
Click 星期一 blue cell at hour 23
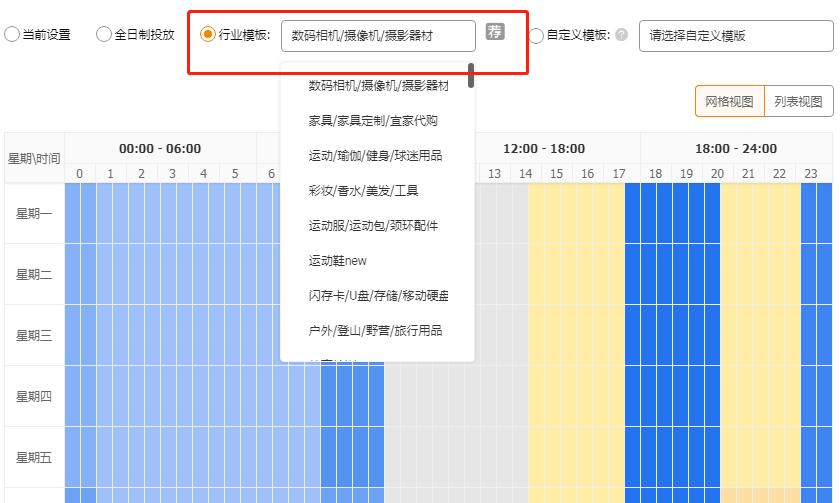coord(808,213)
